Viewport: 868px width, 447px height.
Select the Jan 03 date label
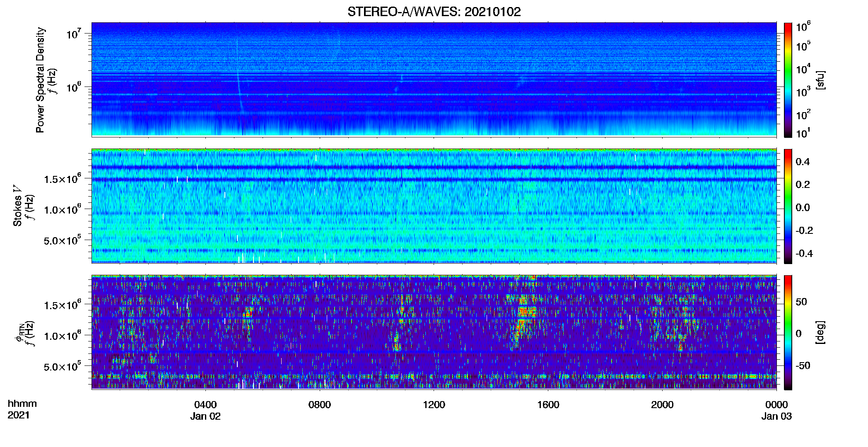pos(776,416)
